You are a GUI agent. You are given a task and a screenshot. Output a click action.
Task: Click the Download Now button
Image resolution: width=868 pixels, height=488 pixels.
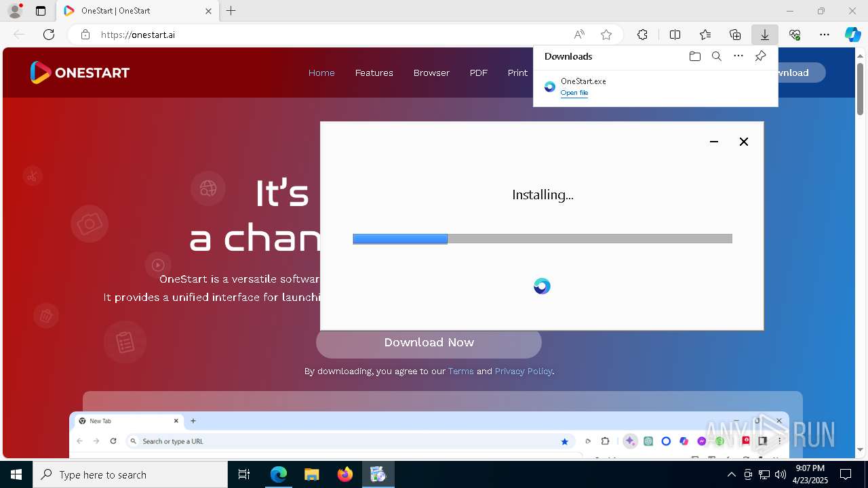(x=429, y=342)
